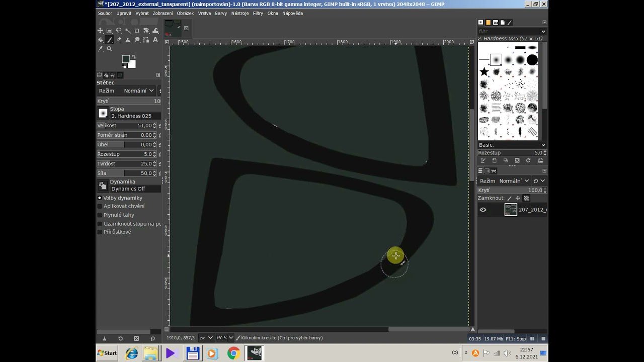
Task: Open the Filtry menu
Action: 258,14
